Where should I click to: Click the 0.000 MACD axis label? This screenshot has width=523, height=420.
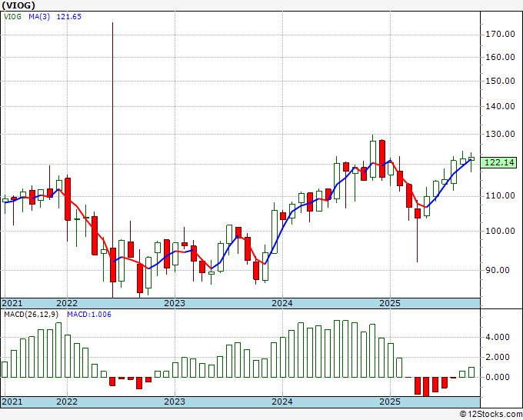498,377
